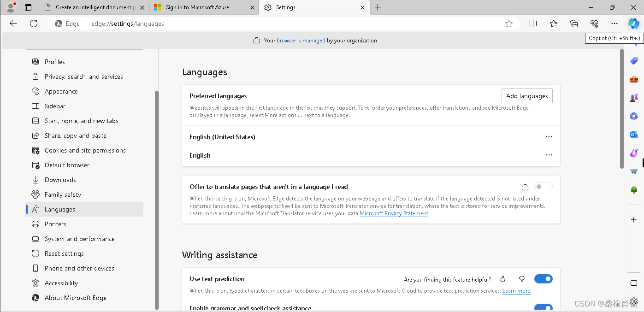Open Collections toolbar icon
Image resolution: width=644 pixels, height=312 pixels.
coord(574,24)
